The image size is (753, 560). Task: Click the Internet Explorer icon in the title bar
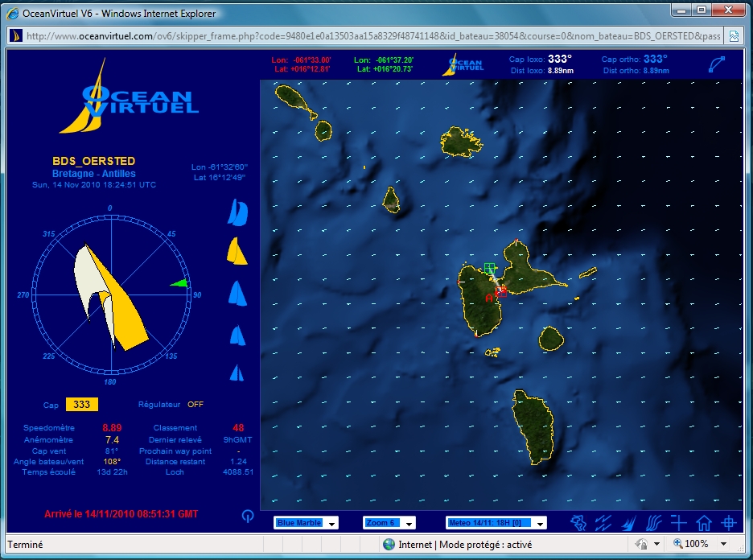click(x=13, y=13)
